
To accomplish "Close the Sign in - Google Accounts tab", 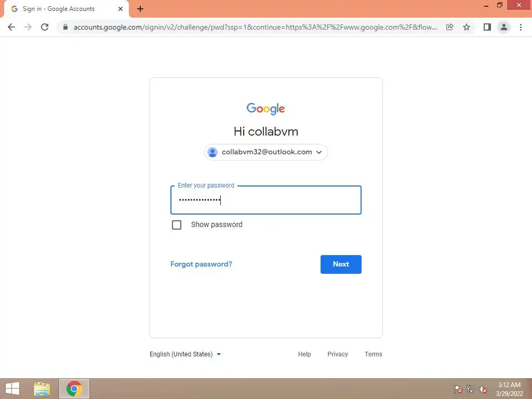I will coord(121,9).
